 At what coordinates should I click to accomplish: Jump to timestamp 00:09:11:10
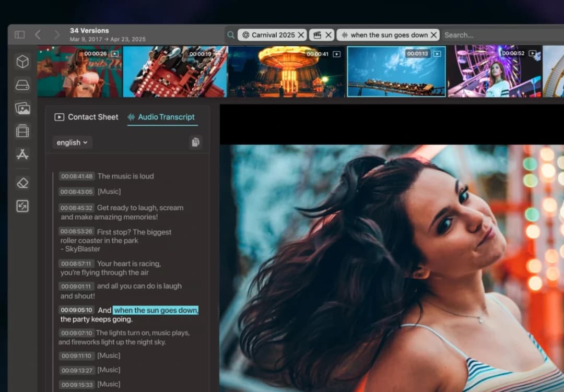(77, 355)
